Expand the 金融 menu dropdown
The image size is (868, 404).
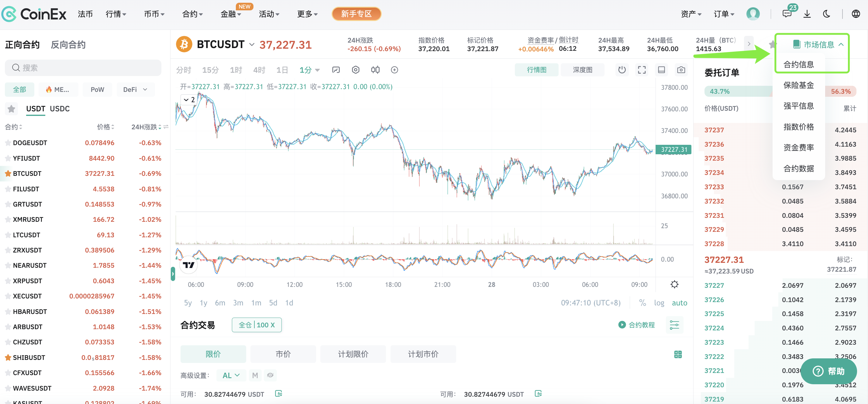231,14
